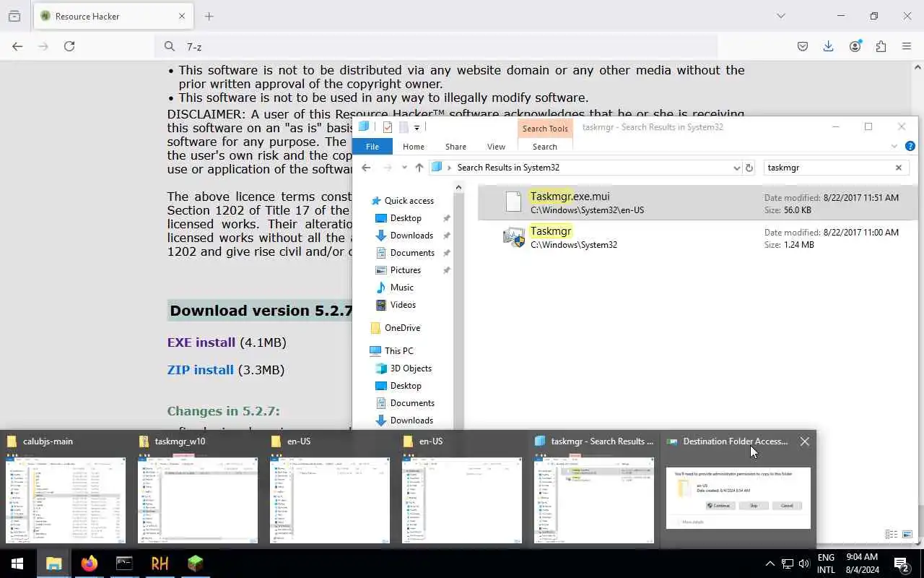The width and height of the screenshot is (924, 578).
Task: Open volume control tray icon
Action: pos(804,564)
